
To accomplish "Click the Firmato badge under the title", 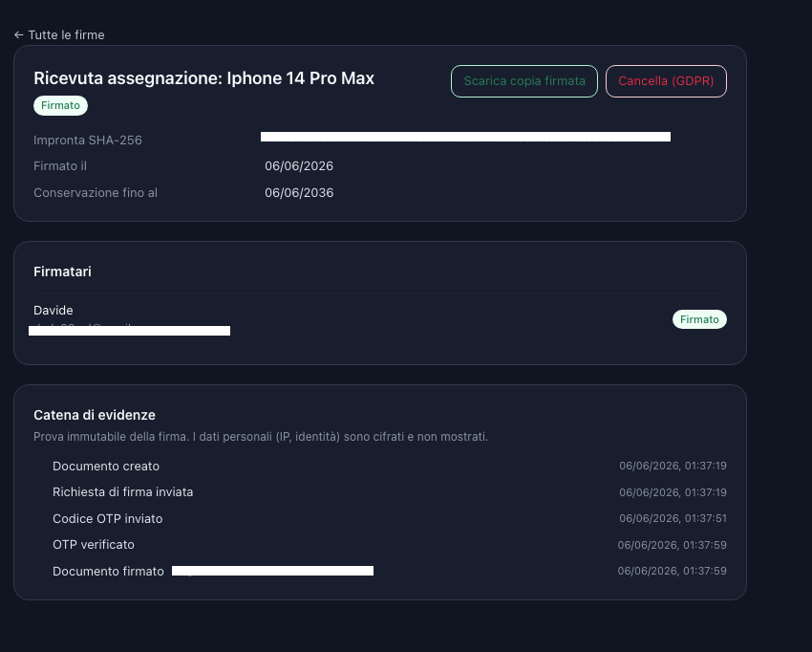I will 60,106.
